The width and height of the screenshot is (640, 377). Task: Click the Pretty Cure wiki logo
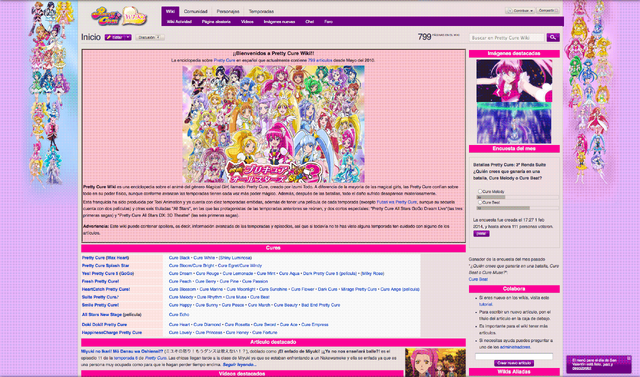(119, 16)
